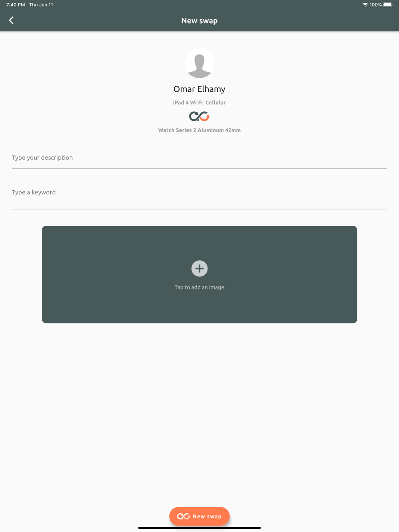
Task: Tap the 'iPad 4 Wi Fi Cellular' label
Action: click(x=199, y=102)
